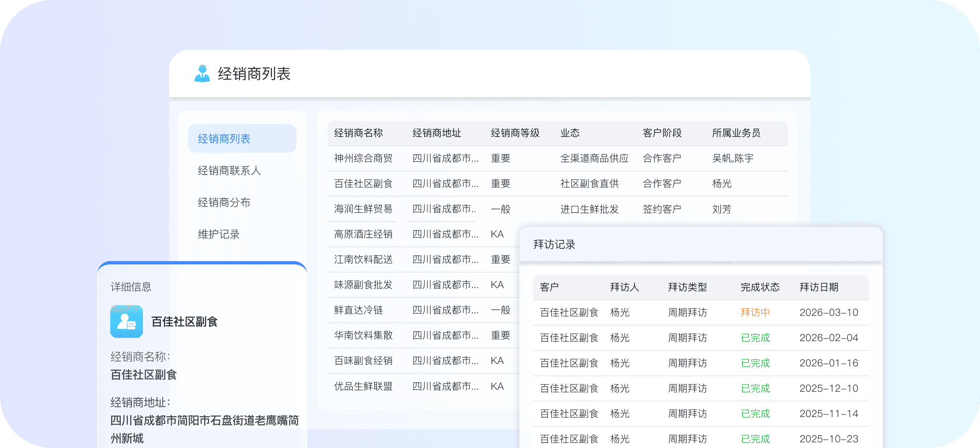Select the 2025-12-10 visit record row

point(828,388)
